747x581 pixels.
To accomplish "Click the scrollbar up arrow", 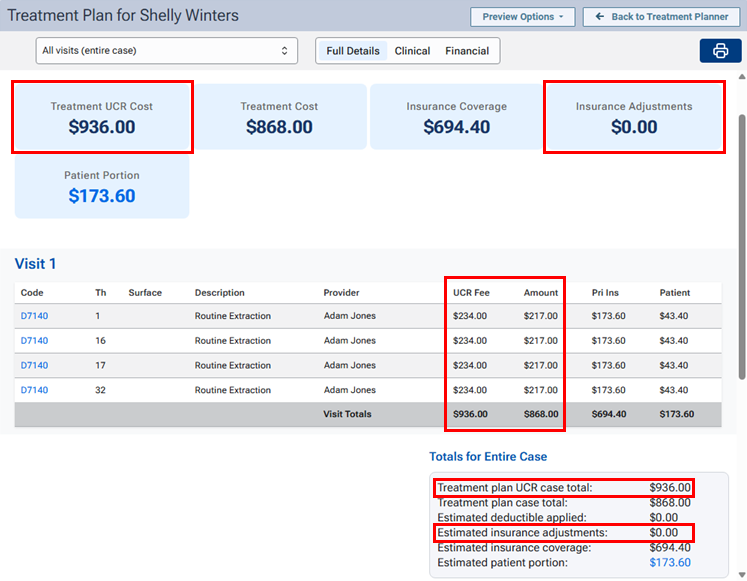I will pos(741,77).
